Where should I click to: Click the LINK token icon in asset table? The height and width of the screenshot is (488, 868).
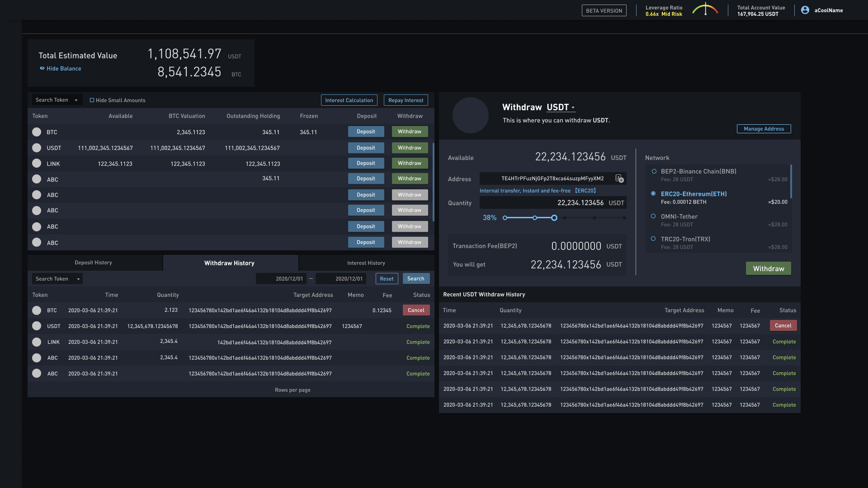pyautogui.click(x=37, y=164)
